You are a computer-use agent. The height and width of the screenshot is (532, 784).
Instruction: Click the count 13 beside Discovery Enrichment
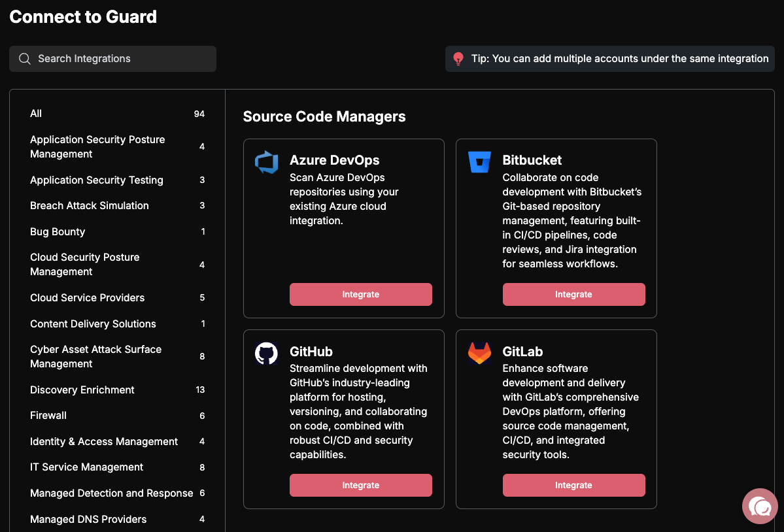pos(200,390)
